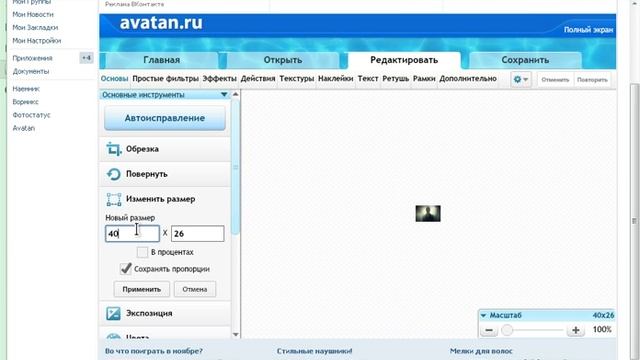The width and height of the screenshot is (640, 360).
Task: Click 'Стильные наушники!' ad link
Action: pos(314,351)
